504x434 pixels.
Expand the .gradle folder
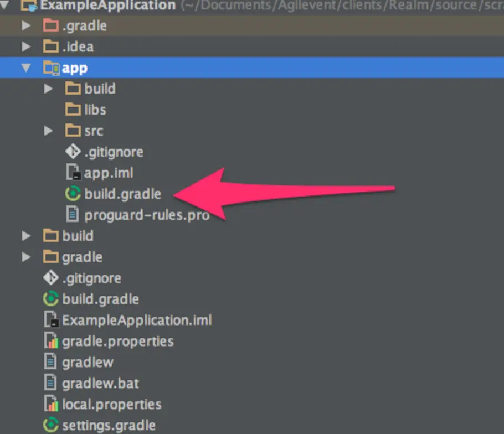pos(25,25)
